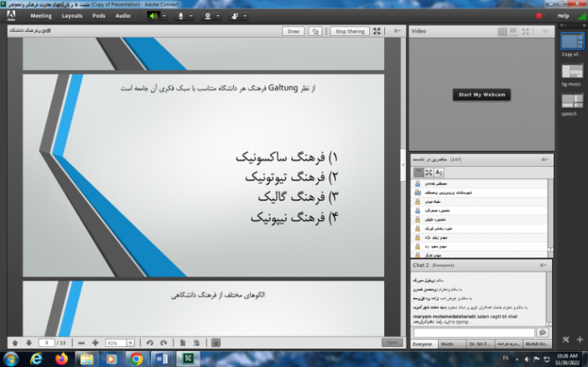The image size is (588, 367).
Task: Open Internet Explorer from taskbar
Action: pyautogui.click(x=36, y=359)
